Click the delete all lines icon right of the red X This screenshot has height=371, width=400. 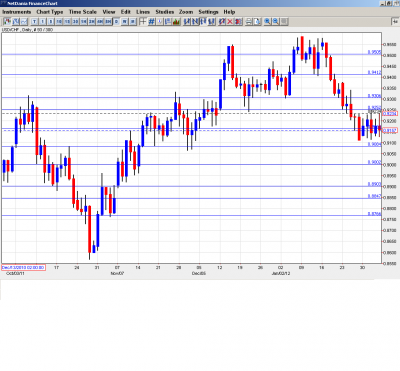tap(238, 22)
